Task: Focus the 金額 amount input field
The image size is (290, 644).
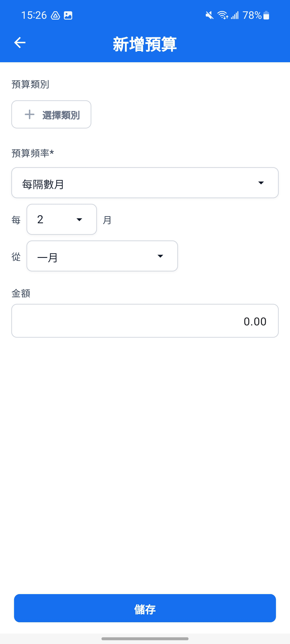Action: [145, 321]
